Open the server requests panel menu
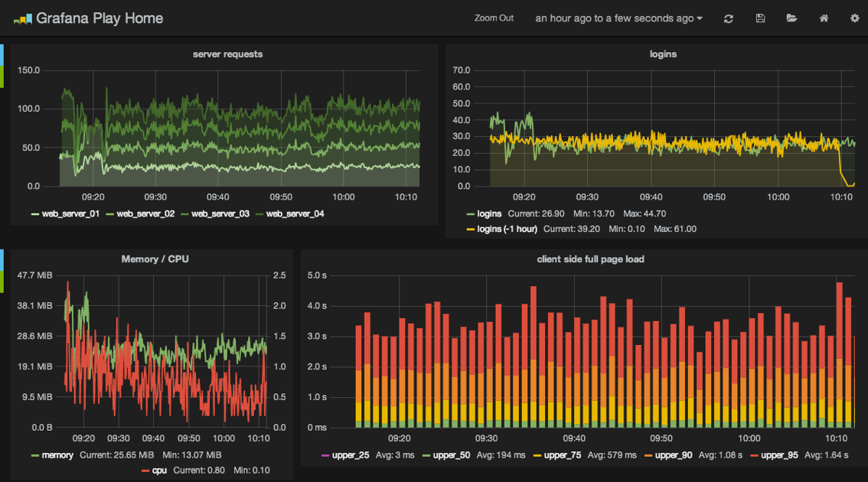This screenshot has width=868, height=482. pyautogui.click(x=227, y=54)
